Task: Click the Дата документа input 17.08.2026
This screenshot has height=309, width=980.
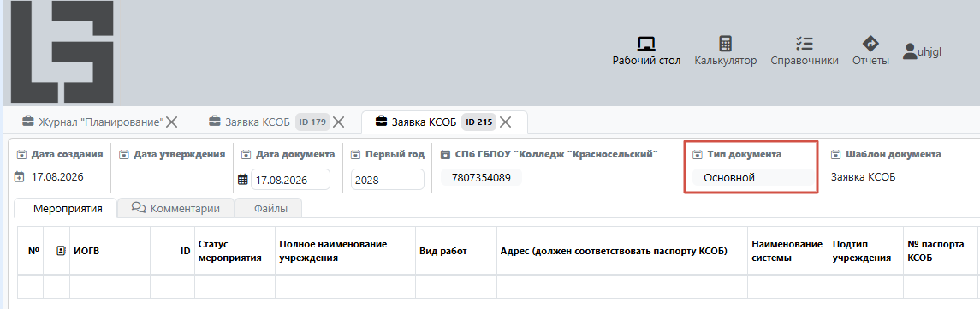Action: pyautogui.click(x=291, y=180)
